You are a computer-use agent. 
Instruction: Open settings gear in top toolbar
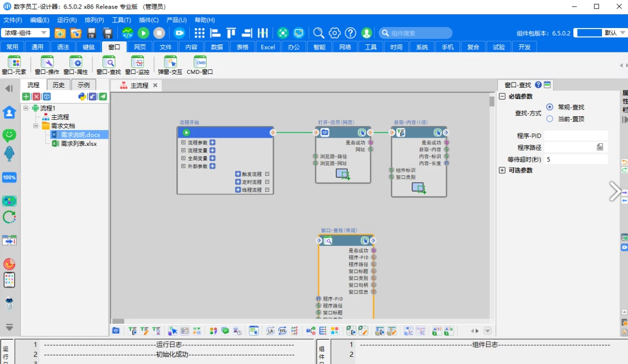pyautogui.click(x=335, y=33)
